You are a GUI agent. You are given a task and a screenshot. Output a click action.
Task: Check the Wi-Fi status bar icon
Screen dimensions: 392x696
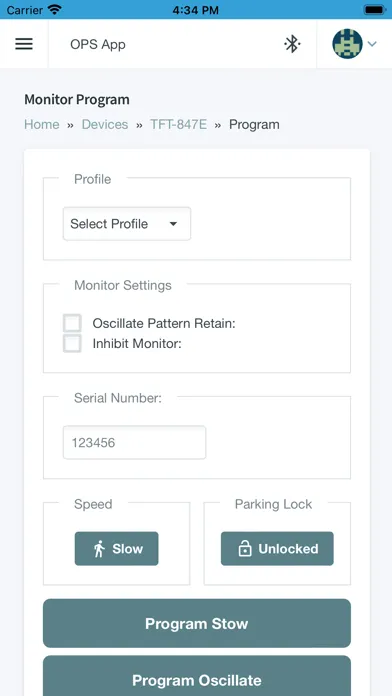pos(55,9)
